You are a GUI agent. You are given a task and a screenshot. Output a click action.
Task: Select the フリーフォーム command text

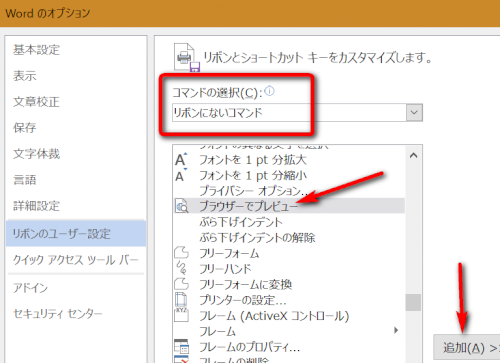[x=229, y=253]
